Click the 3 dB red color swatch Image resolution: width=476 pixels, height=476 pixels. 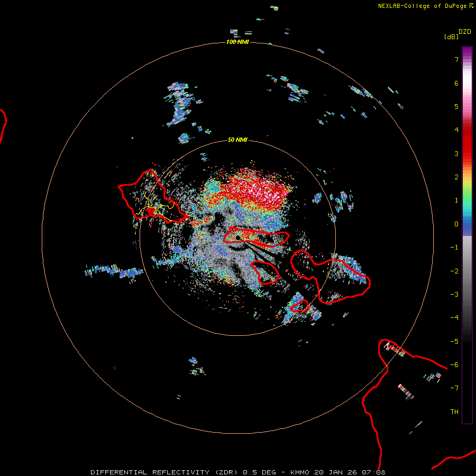[x=467, y=153]
